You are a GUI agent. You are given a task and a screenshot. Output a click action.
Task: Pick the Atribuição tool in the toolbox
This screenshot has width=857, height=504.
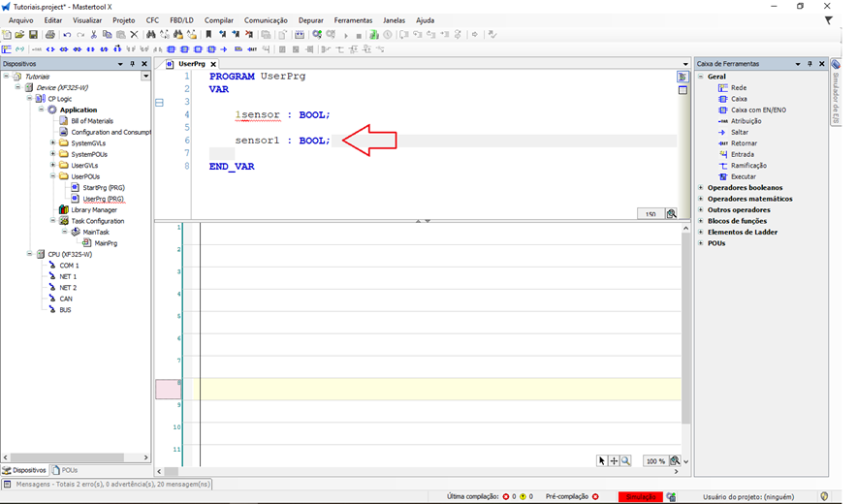(745, 121)
